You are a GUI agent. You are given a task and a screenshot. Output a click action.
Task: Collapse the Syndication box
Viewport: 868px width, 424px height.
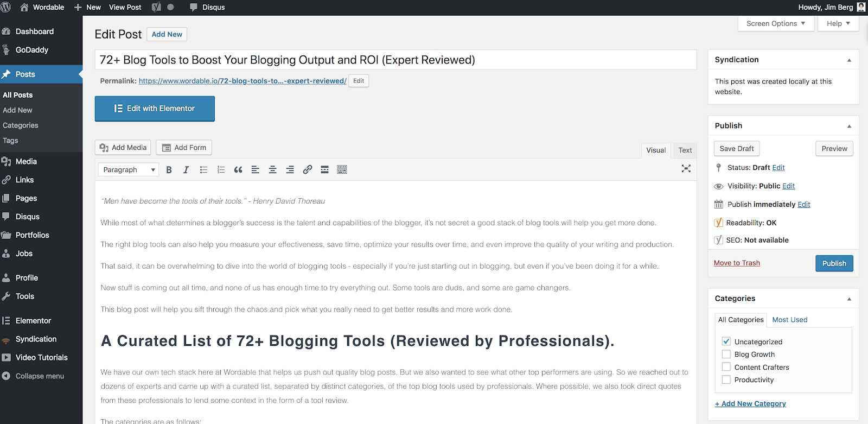(849, 60)
